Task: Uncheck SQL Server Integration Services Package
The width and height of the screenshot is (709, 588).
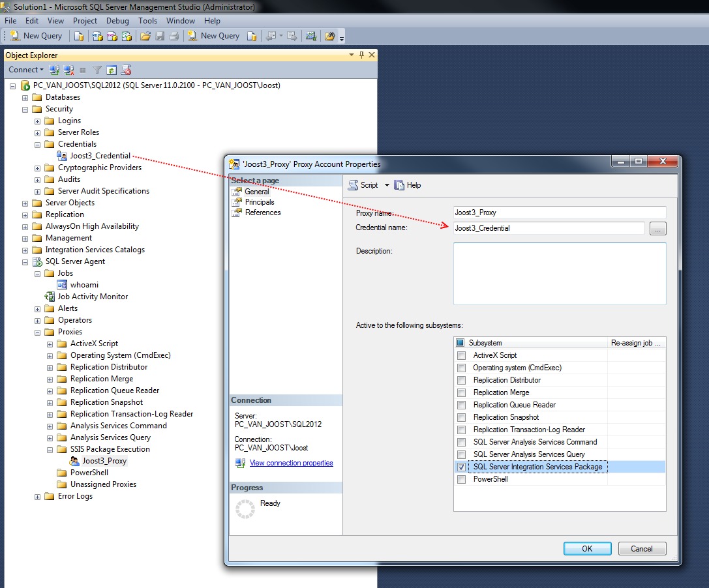Action: [462, 467]
